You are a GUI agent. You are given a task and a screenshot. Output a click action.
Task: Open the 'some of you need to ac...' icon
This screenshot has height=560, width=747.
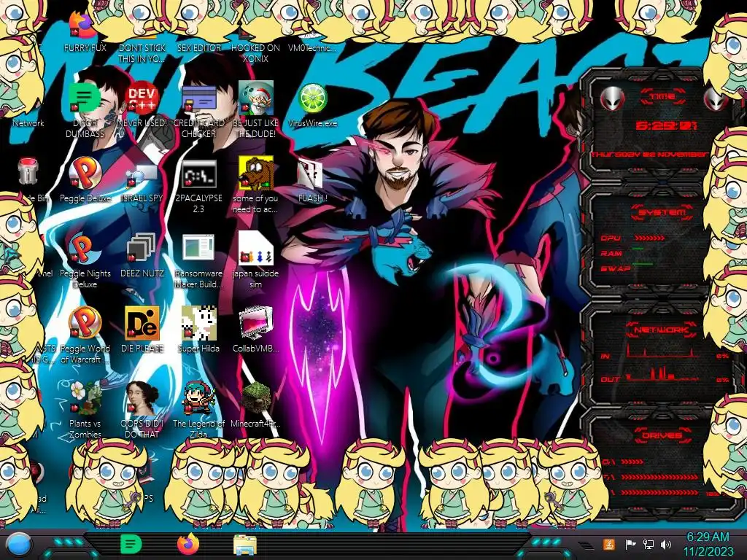pos(255,184)
